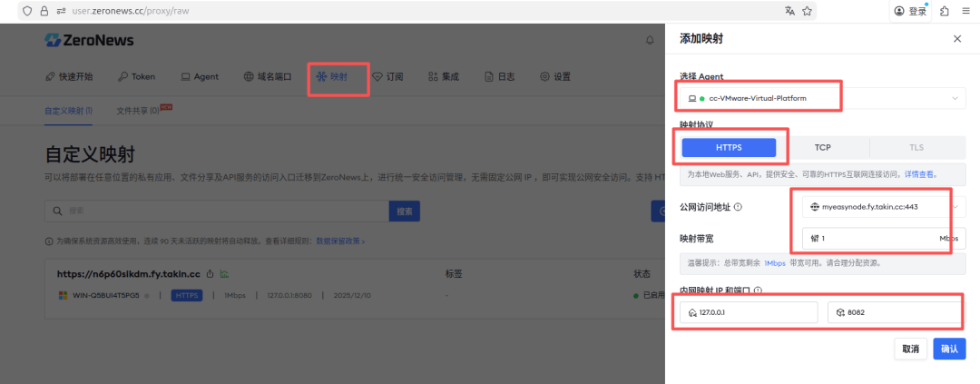Click the browser translate page icon

[x=790, y=11]
